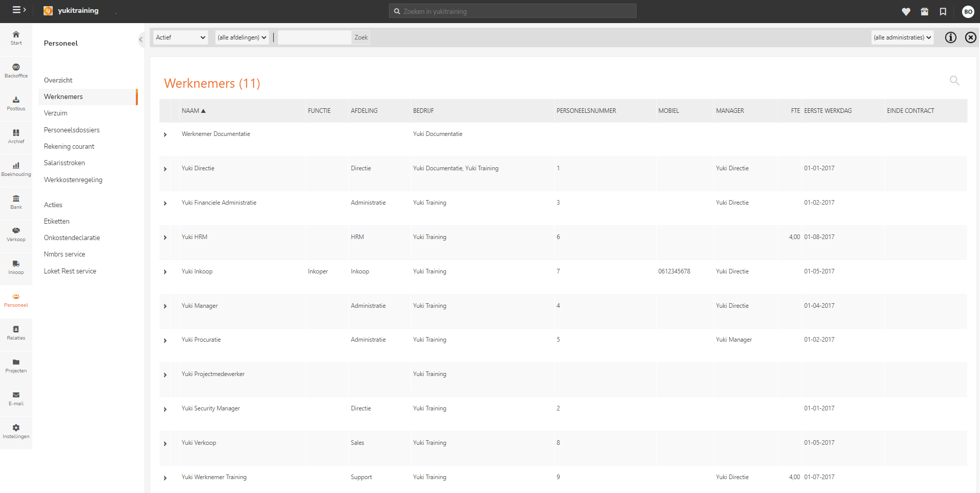This screenshot has width=980, height=493.
Task: Open the Relaties section
Action: pyautogui.click(x=16, y=333)
